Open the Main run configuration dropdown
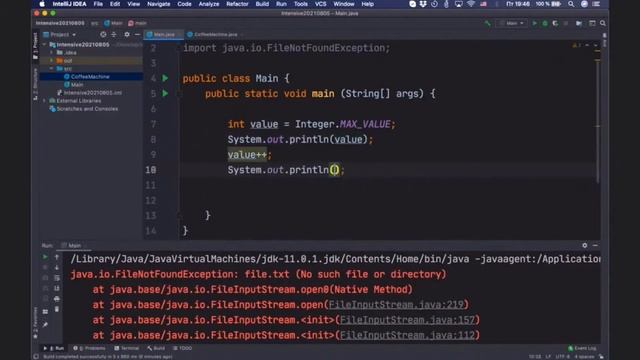Viewport: 640px width, 360px height. coord(511,23)
